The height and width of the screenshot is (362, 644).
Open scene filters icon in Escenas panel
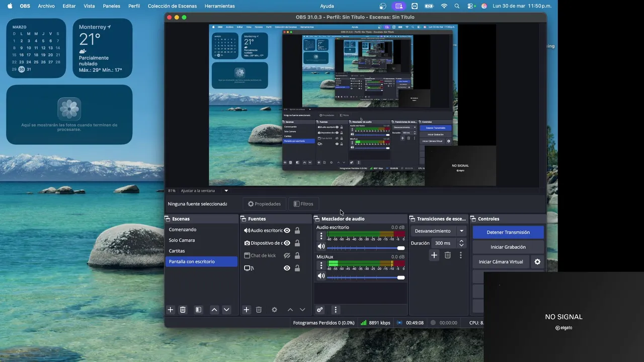[x=198, y=310]
